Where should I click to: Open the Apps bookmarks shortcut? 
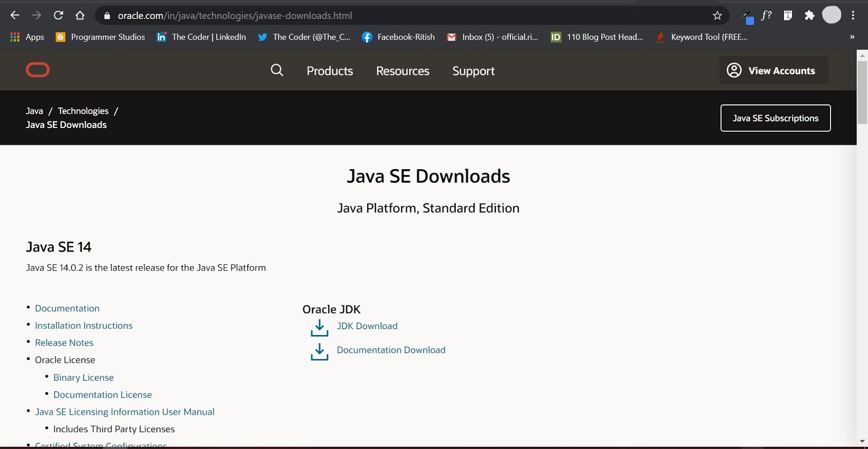tap(27, 37)
